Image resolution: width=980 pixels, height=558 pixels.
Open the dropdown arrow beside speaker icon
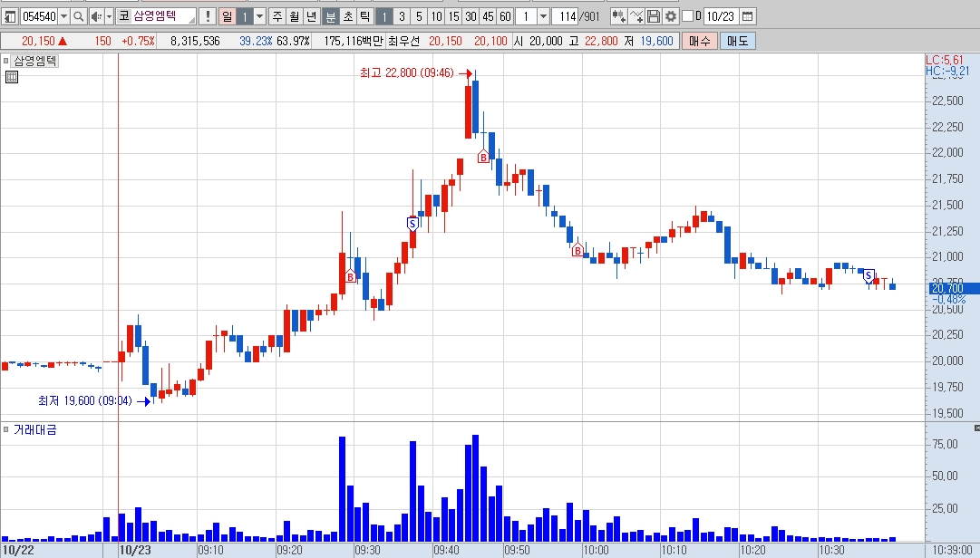(109, 16)
